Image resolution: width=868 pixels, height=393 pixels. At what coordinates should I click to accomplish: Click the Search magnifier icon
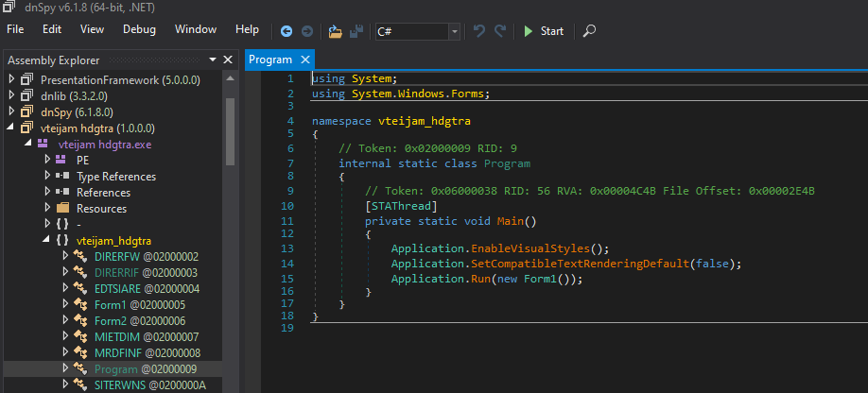click(589, 31)
